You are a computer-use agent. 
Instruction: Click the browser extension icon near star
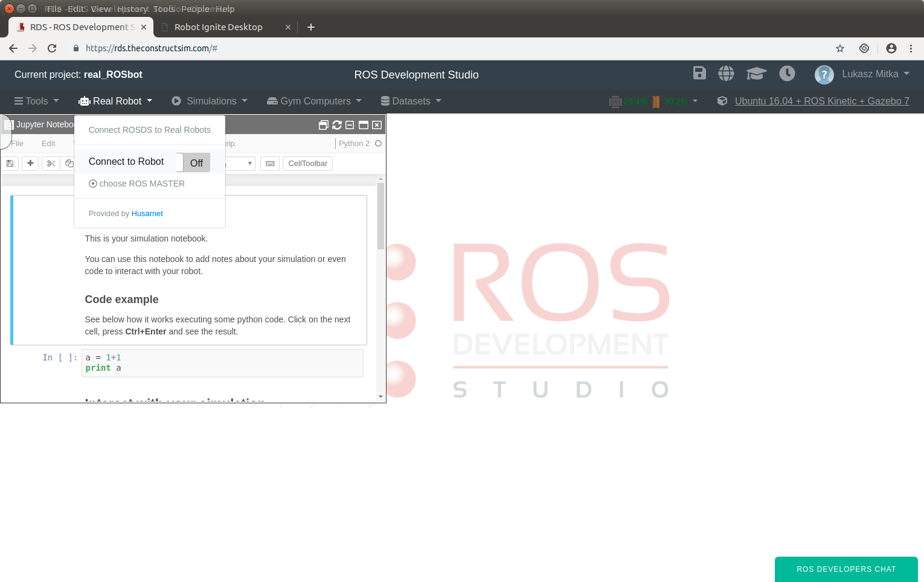point(864,48)
